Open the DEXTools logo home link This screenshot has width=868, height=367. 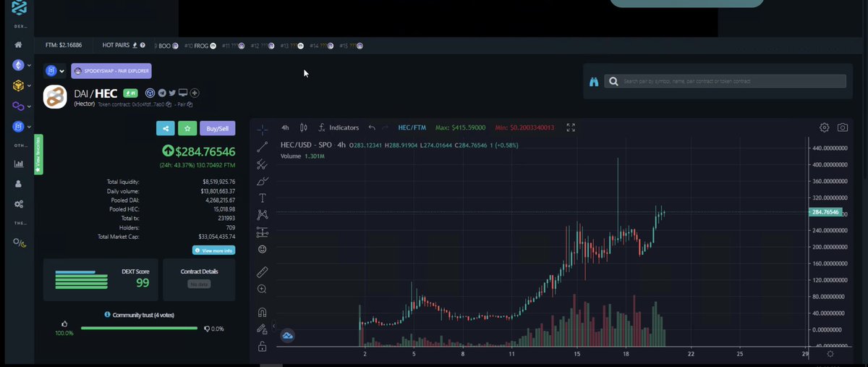pos(18,9)
